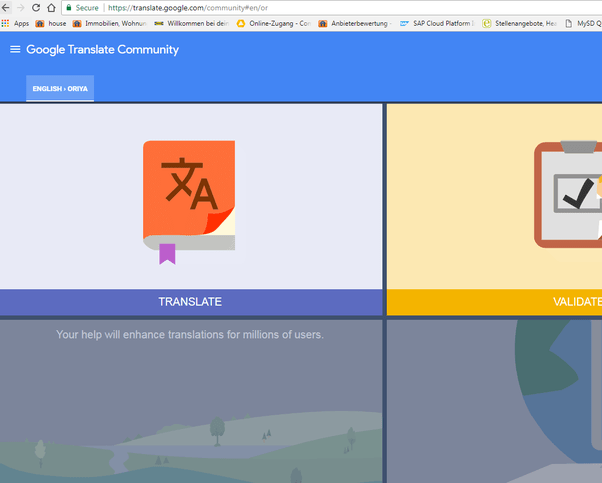Reload the page with the refresh icon
Viewport: 602px width, 483px height.
pos(36,8)
